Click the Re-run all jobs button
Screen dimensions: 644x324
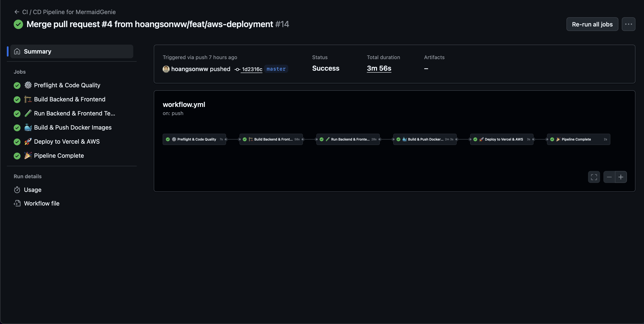[x=592, y=24]
